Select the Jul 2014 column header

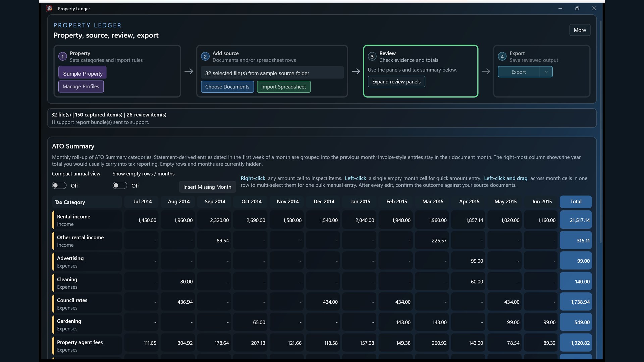[142, 202]
